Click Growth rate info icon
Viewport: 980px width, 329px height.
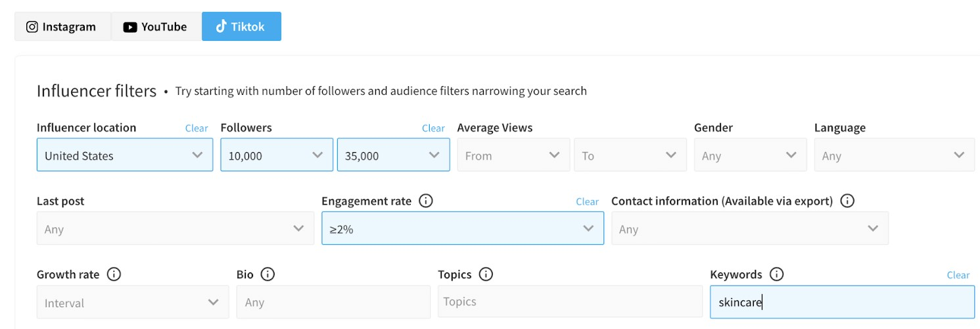tap(114, 274)
